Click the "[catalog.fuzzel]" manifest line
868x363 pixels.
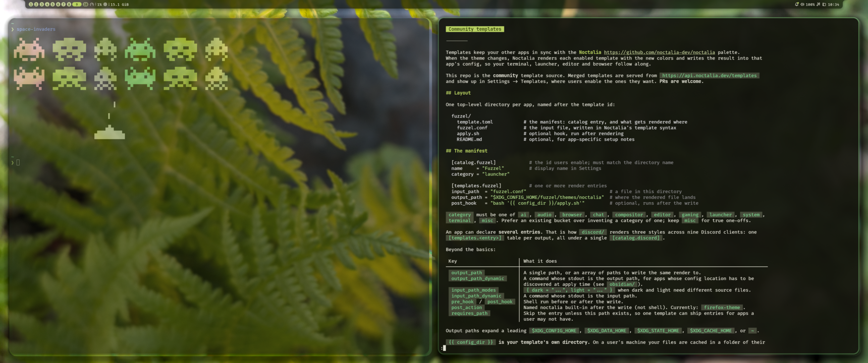[x=473, y=163]
